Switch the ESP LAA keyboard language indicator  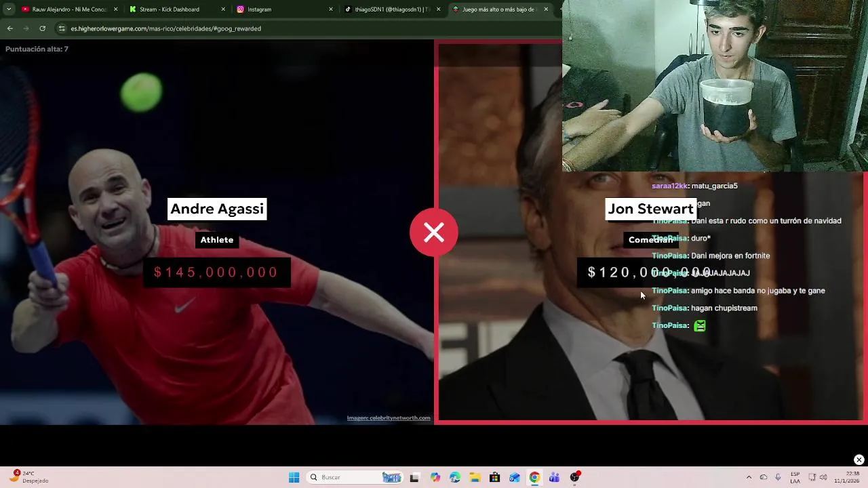[795, 477]
